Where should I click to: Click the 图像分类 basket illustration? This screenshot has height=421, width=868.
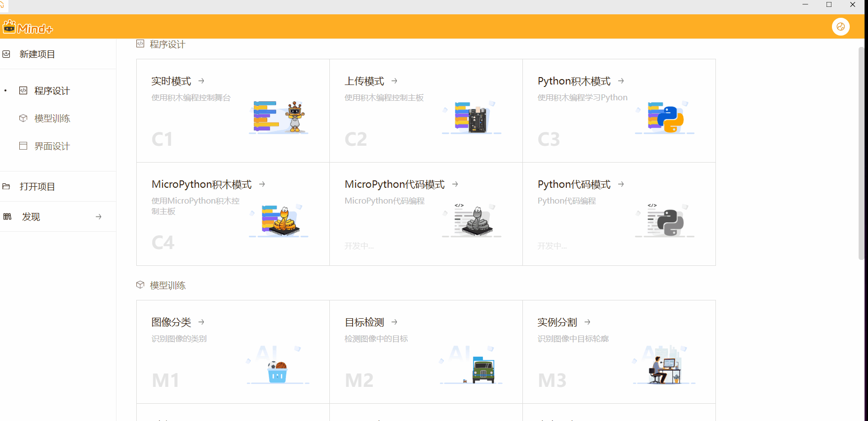(278, 365)
